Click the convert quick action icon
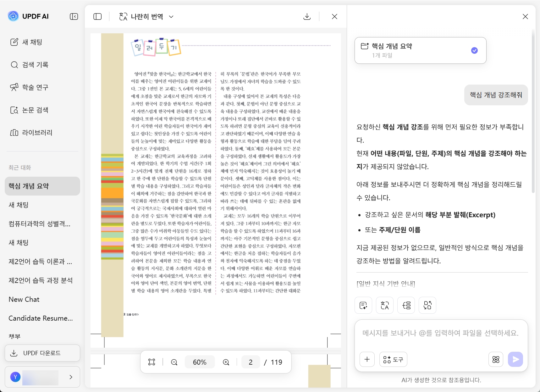The width and height of the screenshot is (540, 392). [x=427, y=305]
